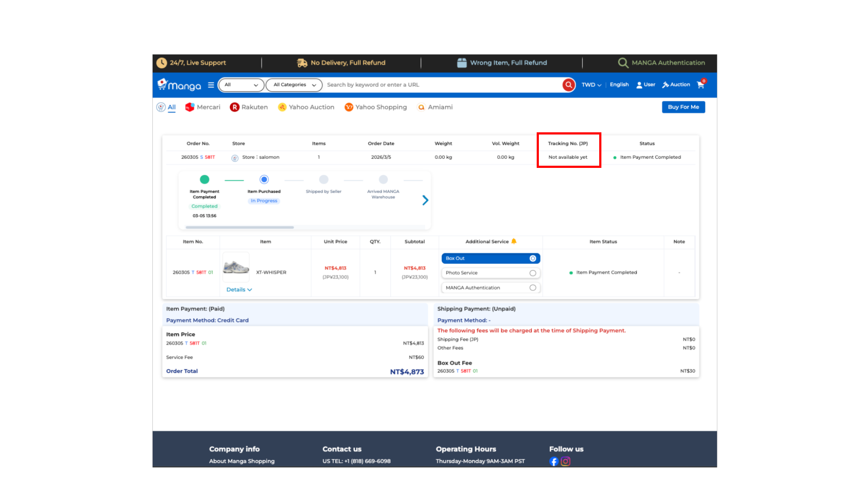Open the Instagram icon in footer
The image size is (868, 498).
[565, 462]
